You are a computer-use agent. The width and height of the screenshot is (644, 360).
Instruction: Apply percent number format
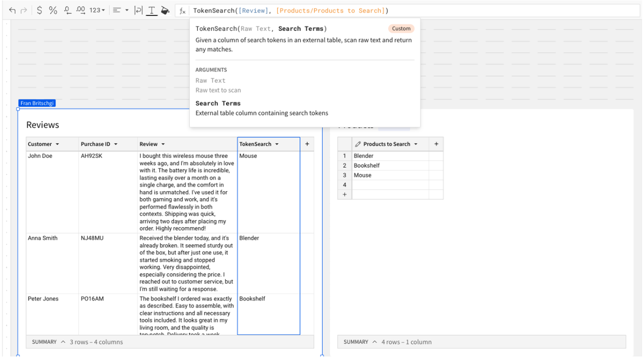point(53,10)
